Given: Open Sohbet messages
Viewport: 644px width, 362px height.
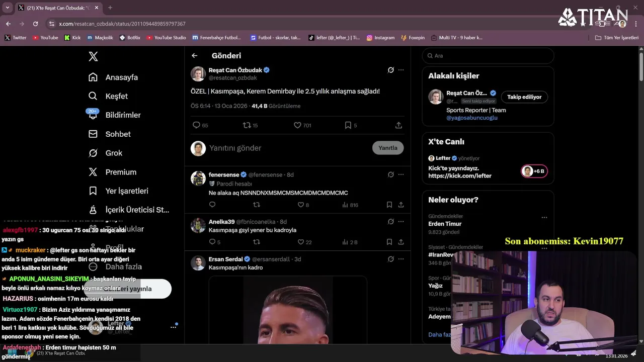Looking at the screenshot, I should click(109, 134).
